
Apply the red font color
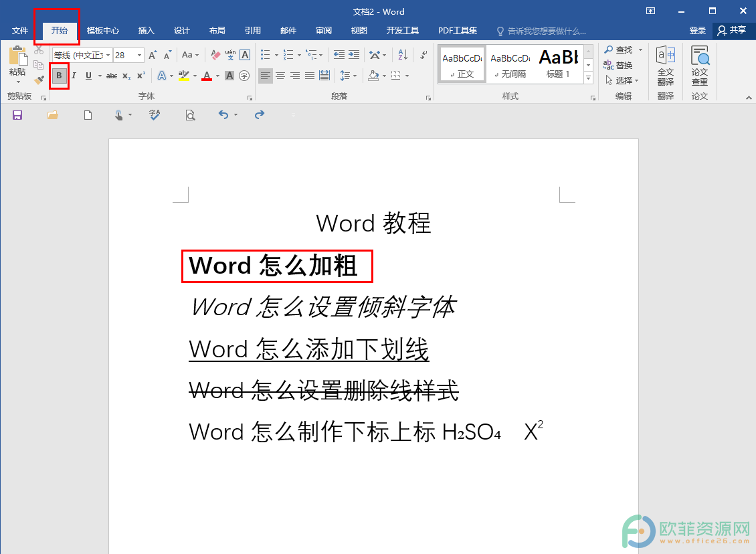207,76
